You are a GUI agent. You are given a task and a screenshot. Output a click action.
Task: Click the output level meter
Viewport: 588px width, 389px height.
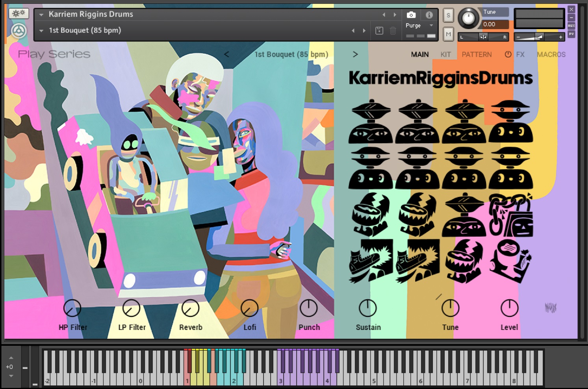pyautogui.click(x=539, y=19)
